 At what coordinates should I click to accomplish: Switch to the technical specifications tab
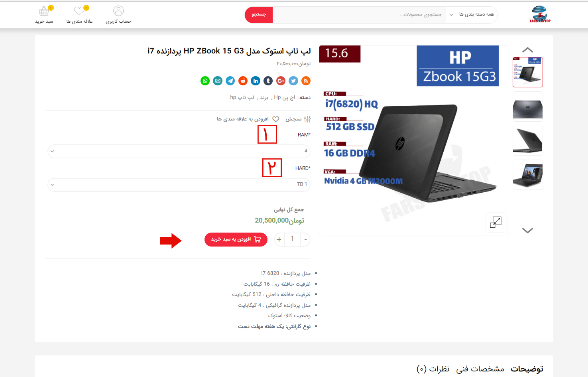pyautogui.click(x=480, y=369)
